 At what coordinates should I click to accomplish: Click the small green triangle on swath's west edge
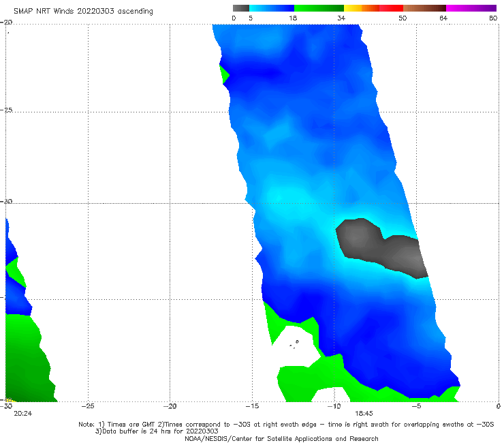click(224, 75)
